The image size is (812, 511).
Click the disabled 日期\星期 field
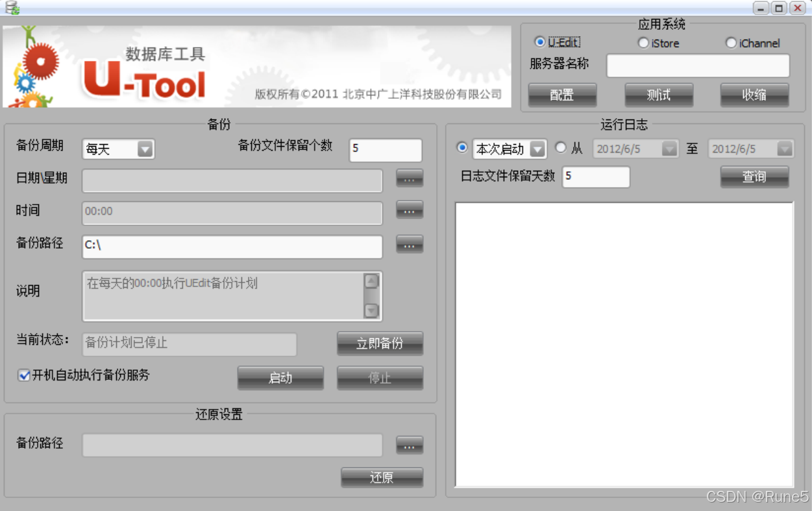[232, 181]
